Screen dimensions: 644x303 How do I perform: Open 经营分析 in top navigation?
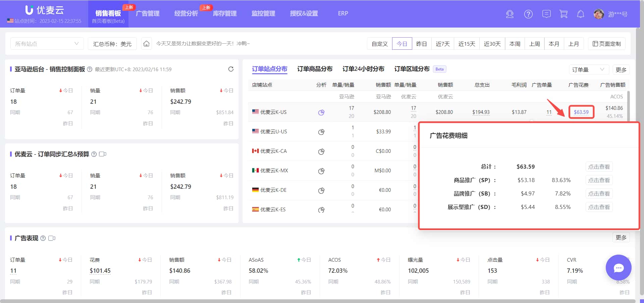point(186,13)
